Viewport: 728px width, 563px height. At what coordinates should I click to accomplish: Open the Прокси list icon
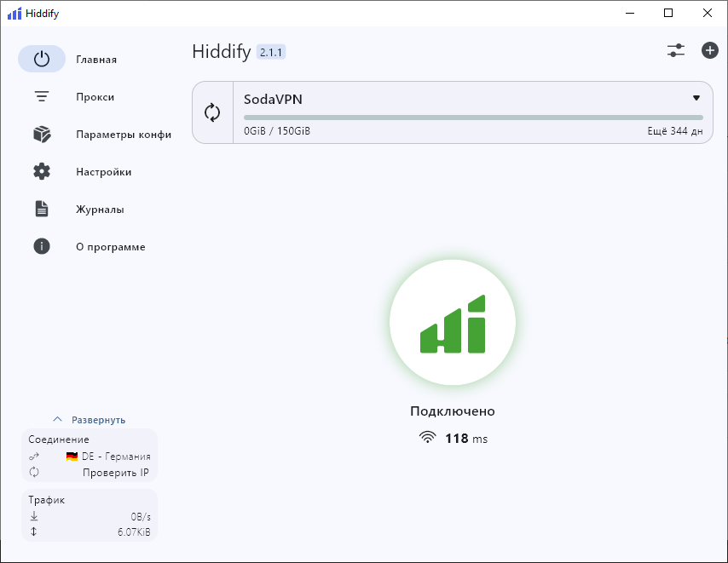click(42, 96)
